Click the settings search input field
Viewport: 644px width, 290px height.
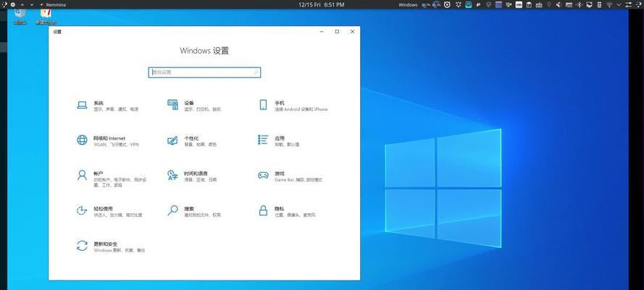point(204,72)
